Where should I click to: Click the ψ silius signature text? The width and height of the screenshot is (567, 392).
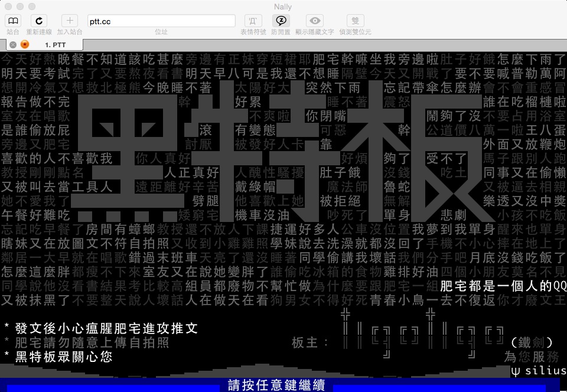(x=539, y=371)
